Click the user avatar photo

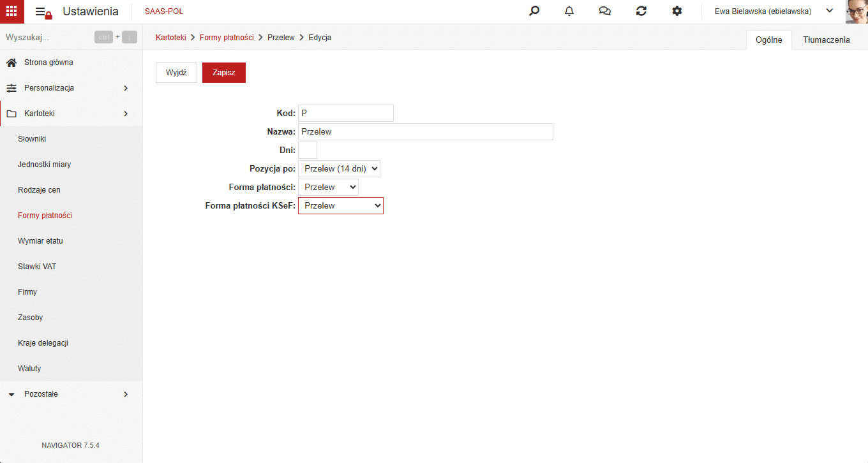[857, 11]
